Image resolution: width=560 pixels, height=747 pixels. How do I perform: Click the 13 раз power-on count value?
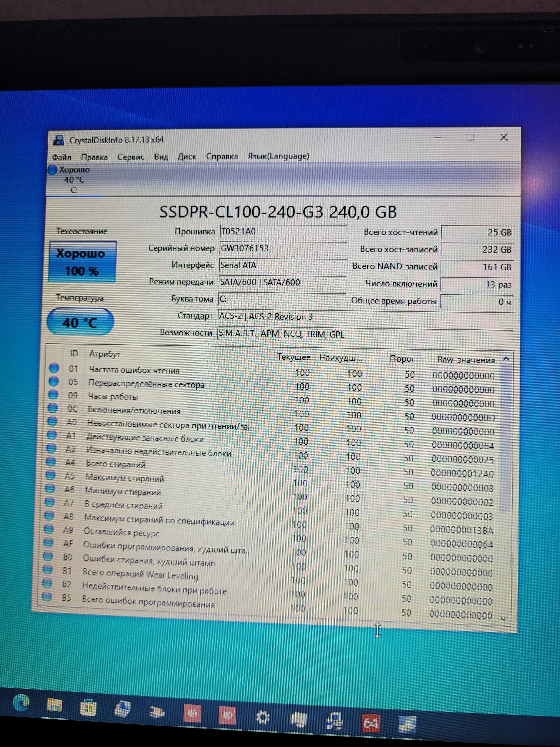tap(477, 284)
